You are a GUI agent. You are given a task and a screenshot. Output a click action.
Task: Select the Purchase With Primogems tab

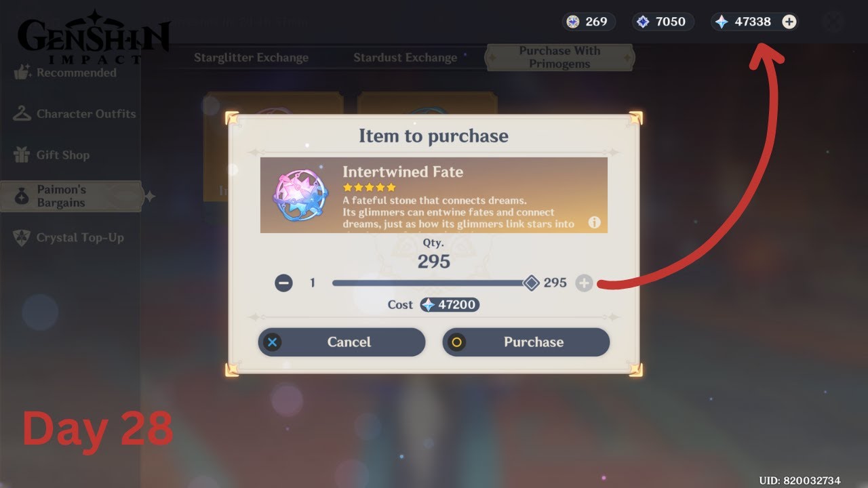point(560,58)
